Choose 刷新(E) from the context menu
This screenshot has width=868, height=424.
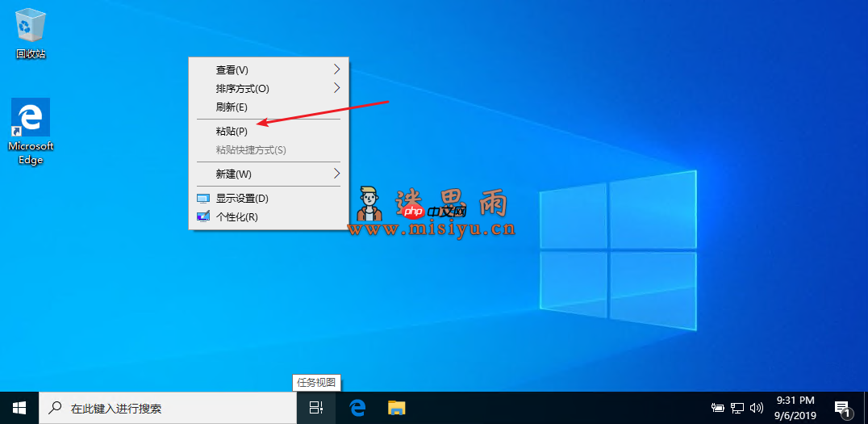click(269, 107)
